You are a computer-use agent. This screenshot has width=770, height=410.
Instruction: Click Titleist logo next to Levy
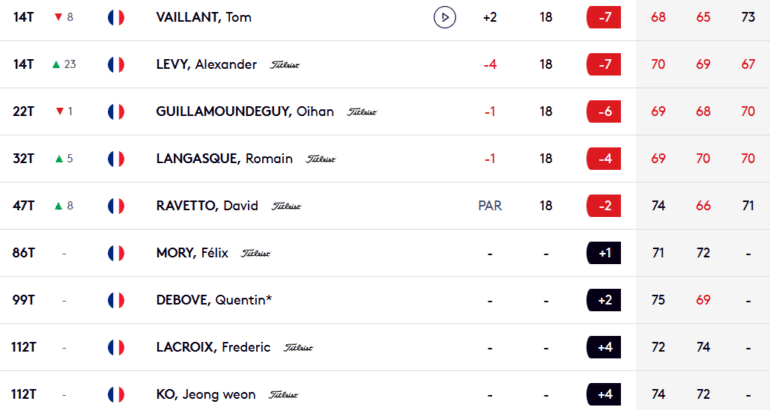[285, 65]
